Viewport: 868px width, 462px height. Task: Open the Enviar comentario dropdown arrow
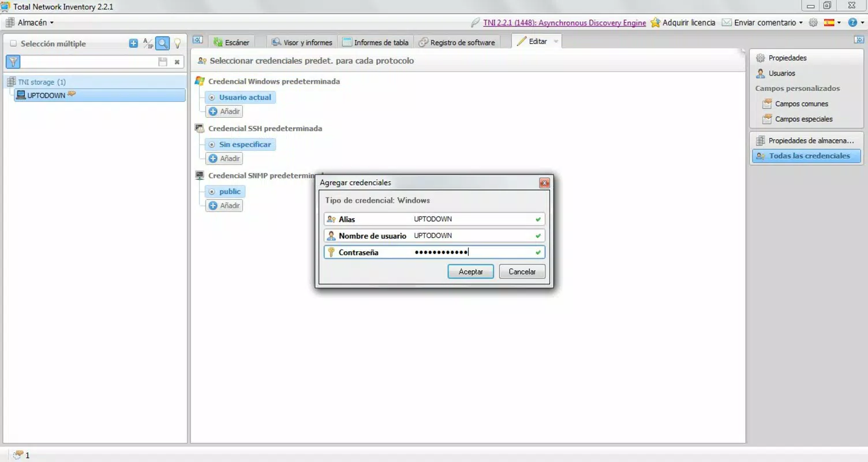click(801, 23)
